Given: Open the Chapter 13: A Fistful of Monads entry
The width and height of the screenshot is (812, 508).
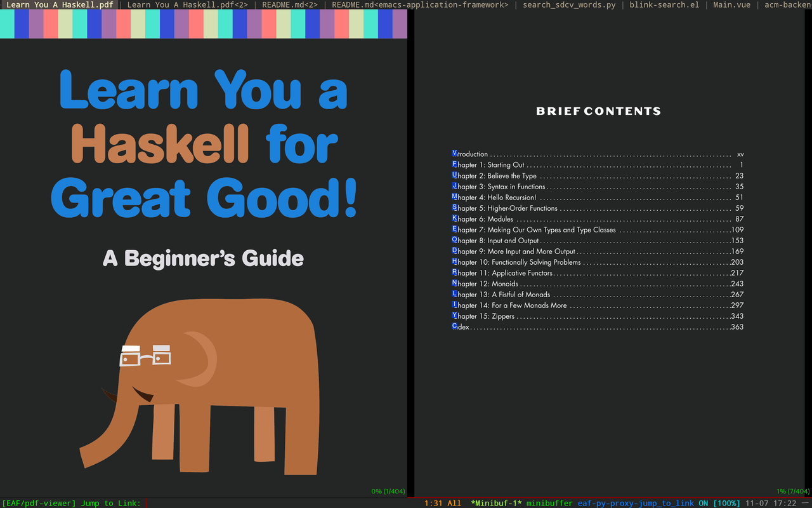Looking at the screenshot, I should tap(504, 295).
